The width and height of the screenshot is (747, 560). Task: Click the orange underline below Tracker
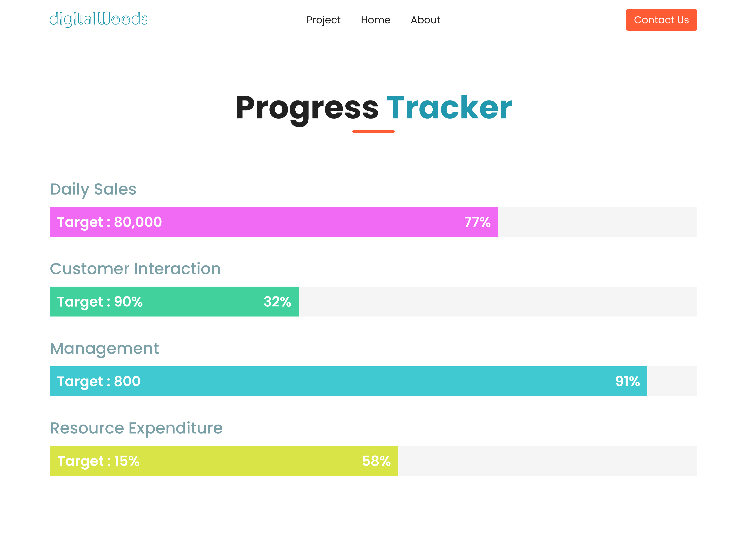373,131
